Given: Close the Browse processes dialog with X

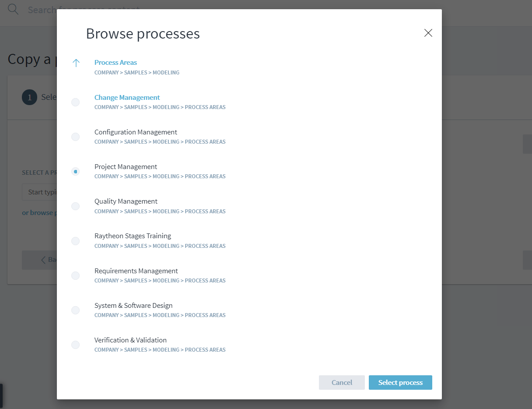Looking at the screenshot, I should (x=428, y=33).
